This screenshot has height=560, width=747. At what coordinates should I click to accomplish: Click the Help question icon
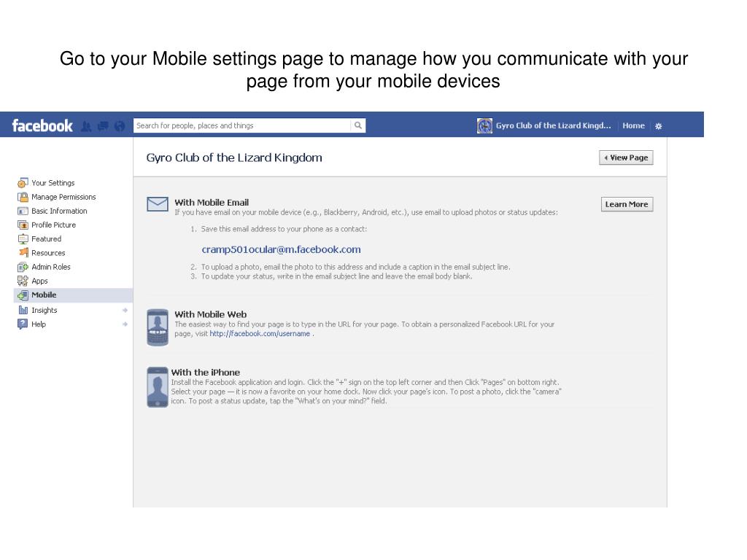pos(23,324)
